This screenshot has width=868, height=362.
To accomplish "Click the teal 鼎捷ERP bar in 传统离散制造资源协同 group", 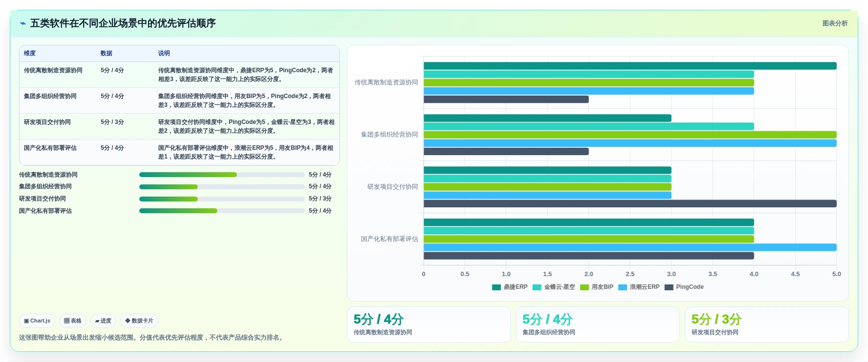I will click(630, 66).
